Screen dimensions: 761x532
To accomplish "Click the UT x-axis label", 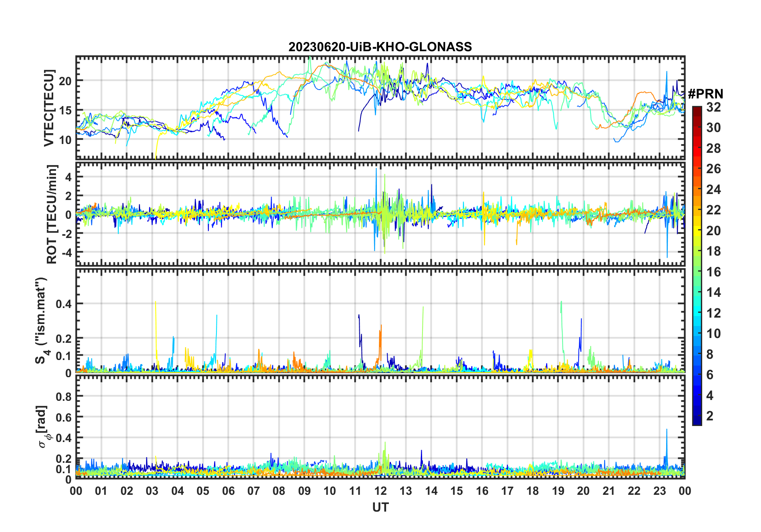I will point(380,507).
